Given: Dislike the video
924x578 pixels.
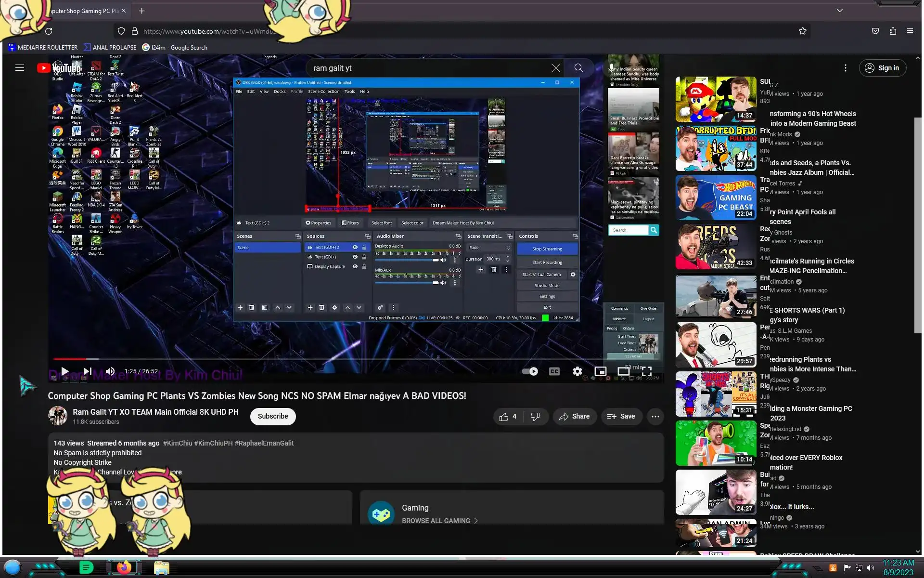Looking at the screenshot, I should coord(535,416).
